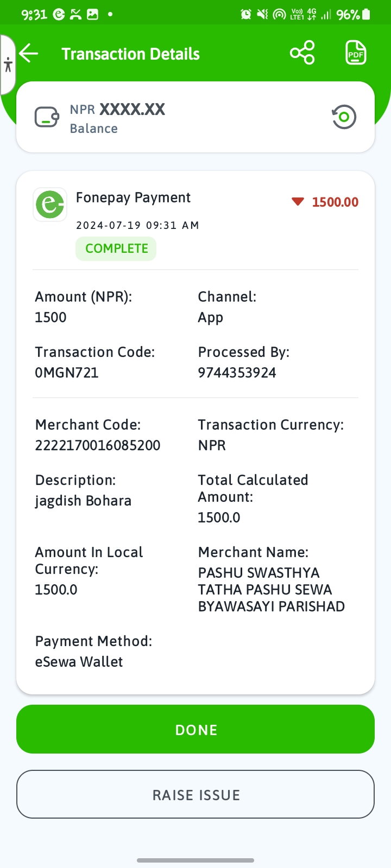
Task: Refresh the hidden wallet balance
Action: [344, 117]
